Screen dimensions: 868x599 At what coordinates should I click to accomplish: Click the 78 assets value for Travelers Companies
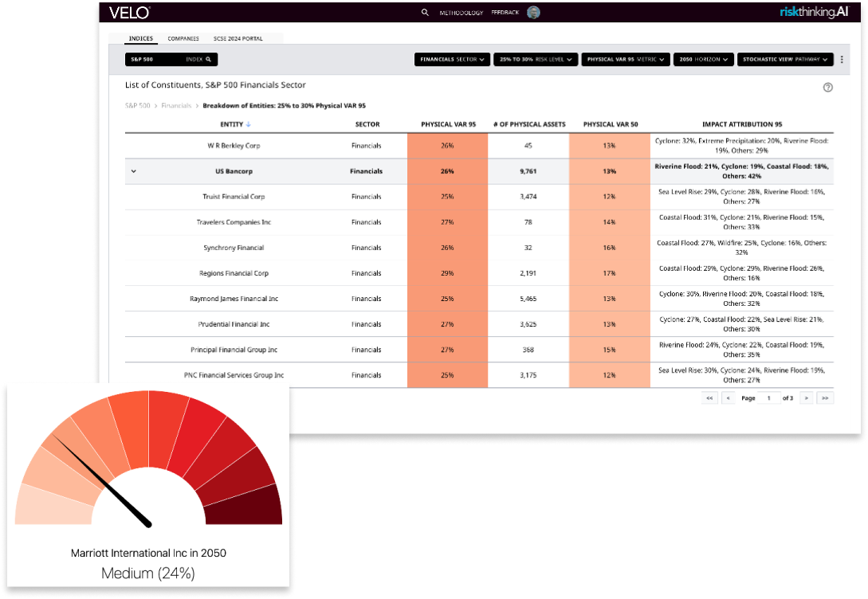click(528, 222)
